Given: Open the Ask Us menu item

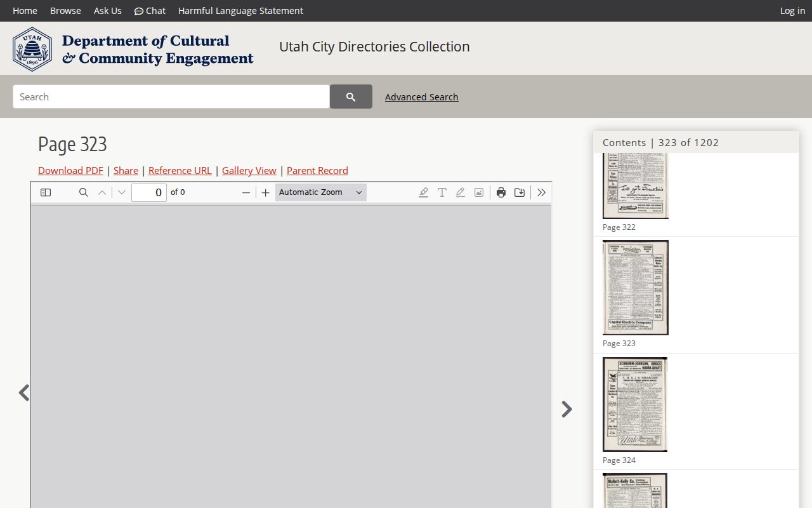Looking at the screenshot, I should [108, 11].
